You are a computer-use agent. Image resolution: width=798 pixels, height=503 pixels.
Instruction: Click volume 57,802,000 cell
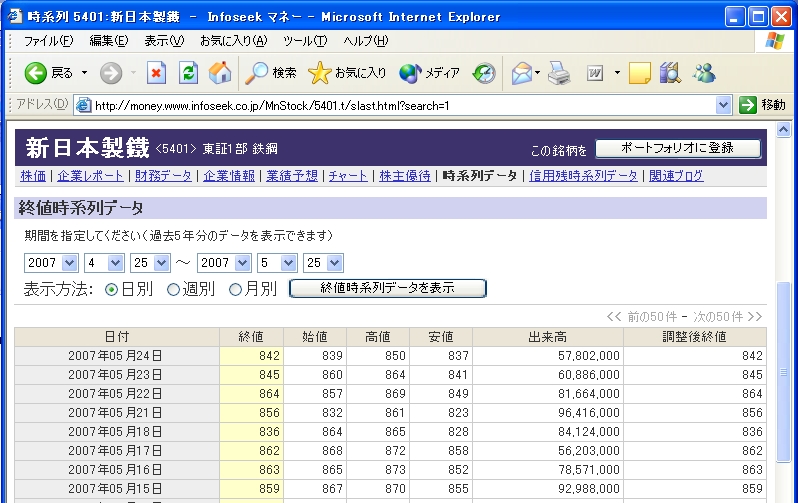pyautogui.click(x=548, y=356)
